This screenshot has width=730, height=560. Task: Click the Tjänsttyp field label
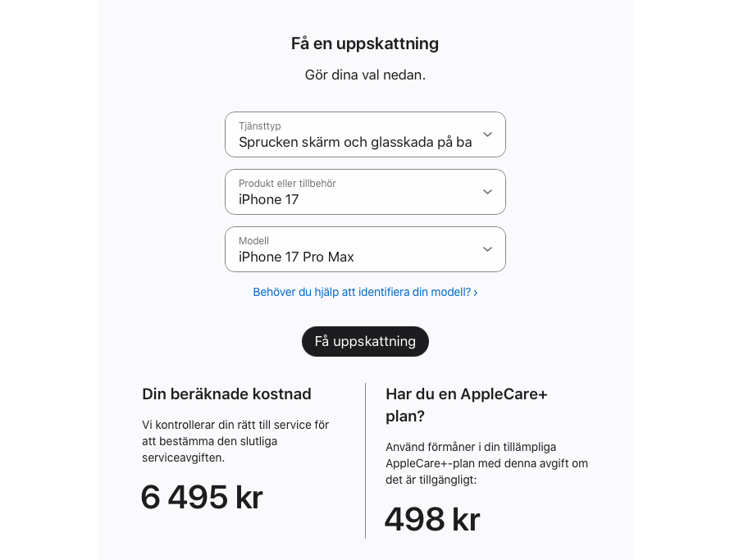[x=260, y=126]
